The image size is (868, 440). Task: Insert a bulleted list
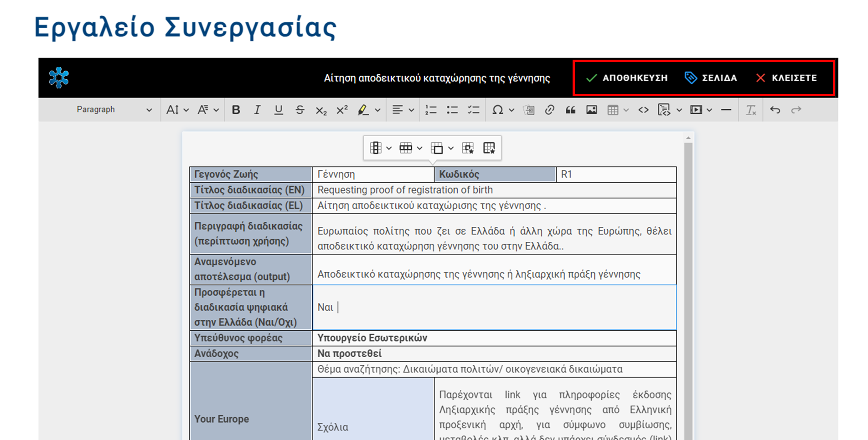(452, 110)
